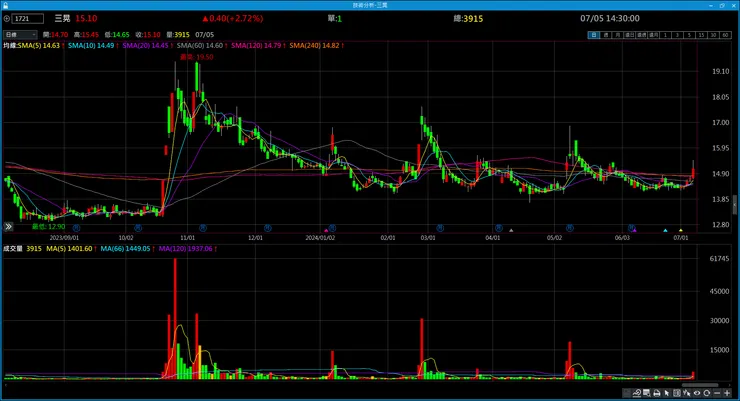Select the 15 minute interval button

(x=701, y=34)
